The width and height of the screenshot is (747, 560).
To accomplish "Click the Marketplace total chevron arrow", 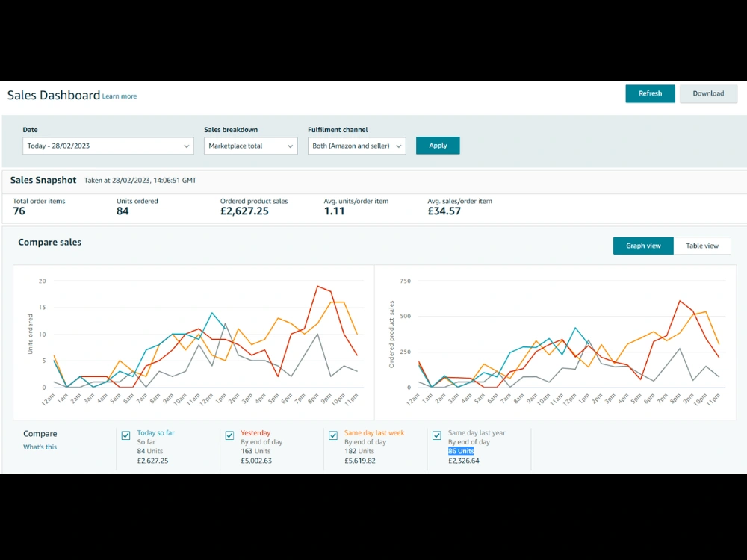I will click(290, 146).
